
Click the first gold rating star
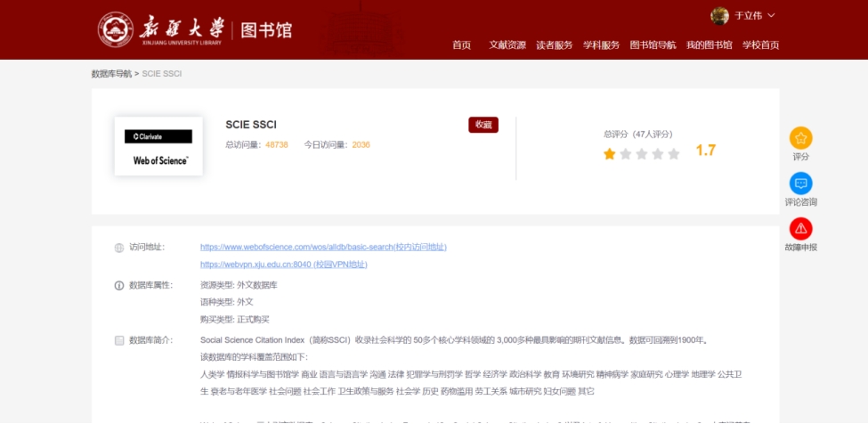coord(610,154)
